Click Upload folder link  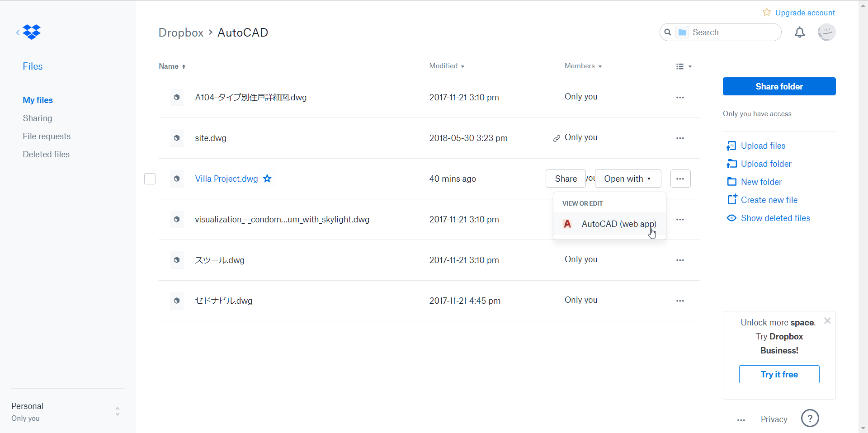tap(766, 164)
